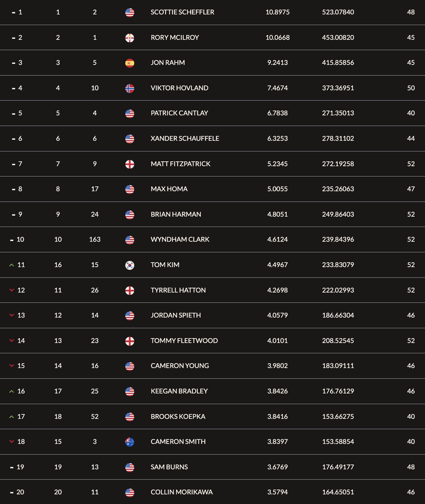Image resolution: width=425 pixels, height=504 pixels.
Task: Click the green up arrow beside rank 17
Action: (12, 416)
